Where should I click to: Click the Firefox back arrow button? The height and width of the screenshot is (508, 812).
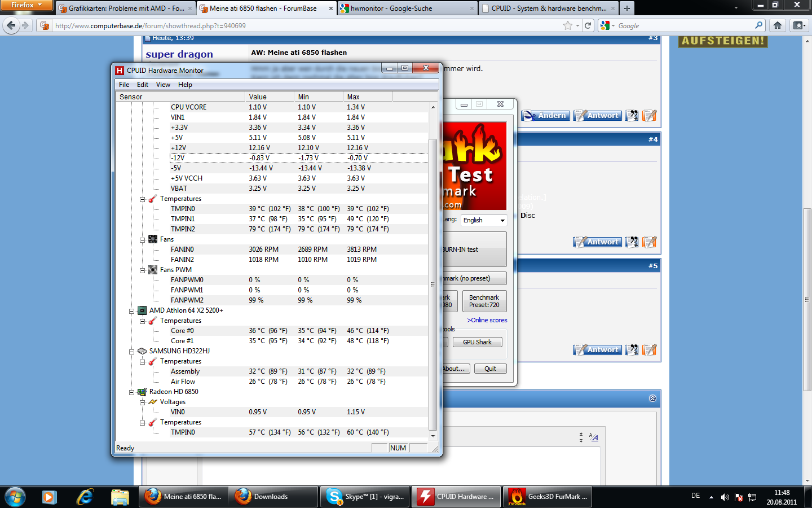[x=11, y=25]
